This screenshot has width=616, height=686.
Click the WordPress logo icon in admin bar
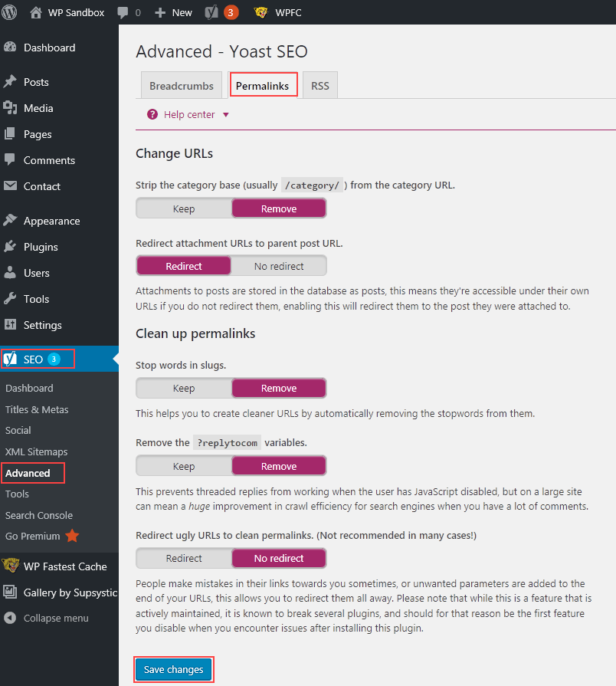click(x=8, y=11)
